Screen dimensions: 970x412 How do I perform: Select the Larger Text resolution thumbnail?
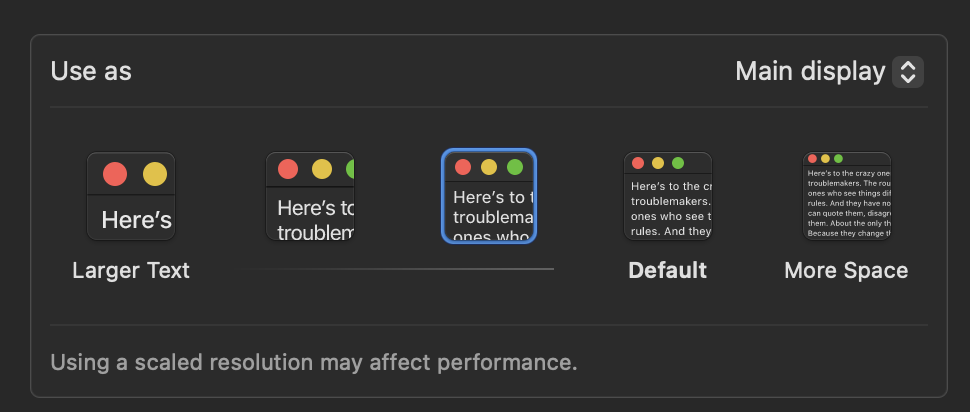point(131,196)
